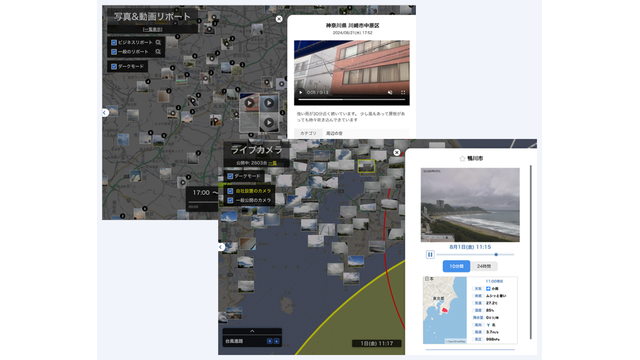The width and height of the screenshot is (640, 360).
Task: Close the live camera detail panel
Action: click(397, 152)
